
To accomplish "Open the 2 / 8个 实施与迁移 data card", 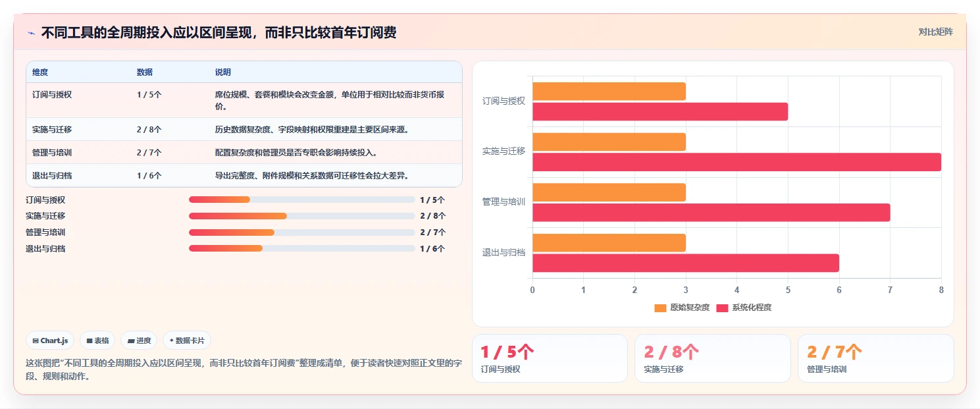I will point(713,358).
